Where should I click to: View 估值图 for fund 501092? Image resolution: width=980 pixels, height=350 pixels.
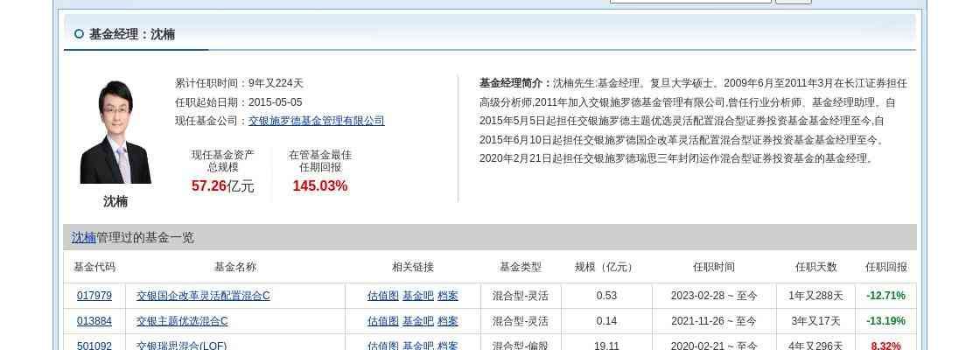pyautogui.click(x=382, y=346)
